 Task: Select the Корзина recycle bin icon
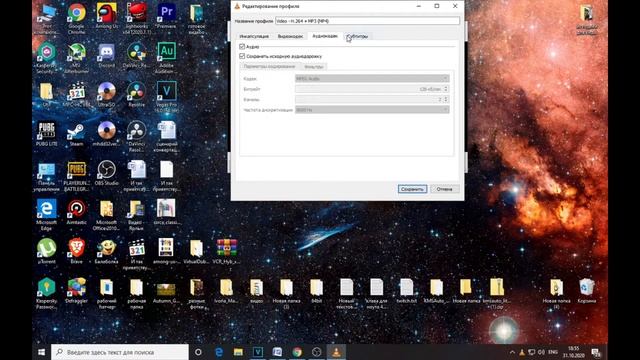587,291
